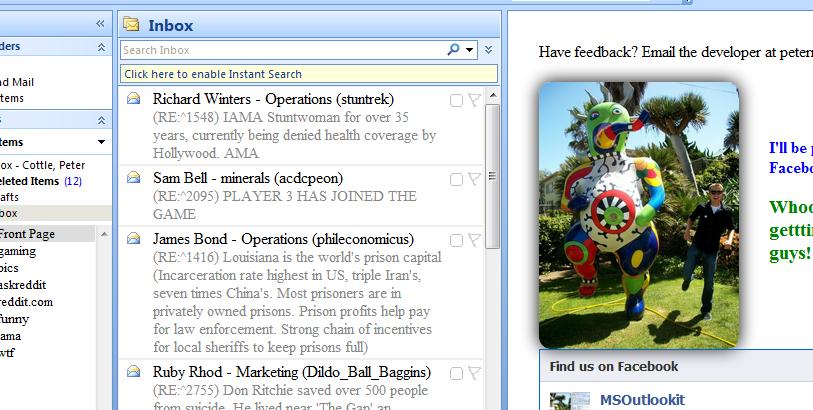Click in the Search Inbox field
Image resolution: width=813 pixels, height=410 pixels.
pos(280,49)
